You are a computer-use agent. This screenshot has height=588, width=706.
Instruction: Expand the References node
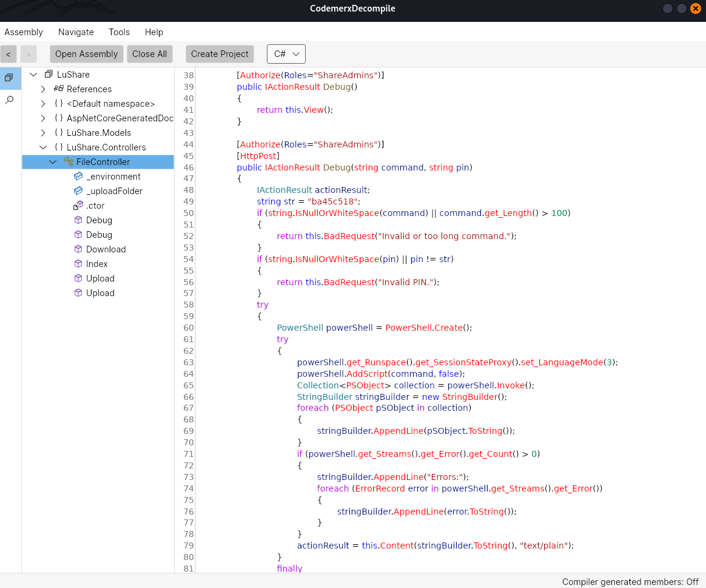click(x=43, y=89)
